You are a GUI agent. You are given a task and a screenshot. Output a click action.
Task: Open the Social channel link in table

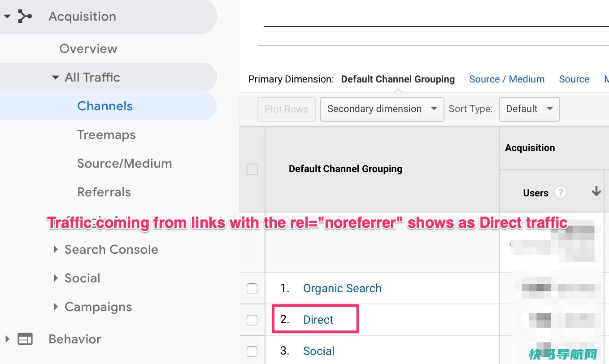pos(319,351)
